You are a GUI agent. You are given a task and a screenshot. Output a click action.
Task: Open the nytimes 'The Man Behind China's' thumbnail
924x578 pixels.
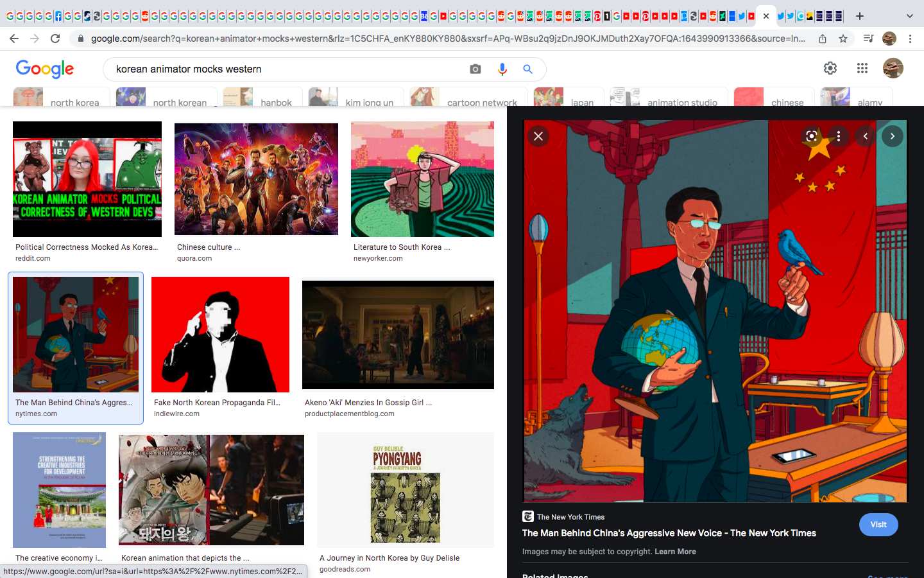coord(76,335)
